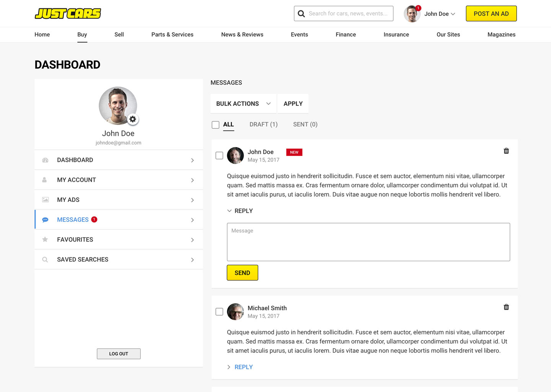The height and width of the screenshot is (392, 551).
Task: Click the chevron on the My Ads row
Action: click(192, 200)
